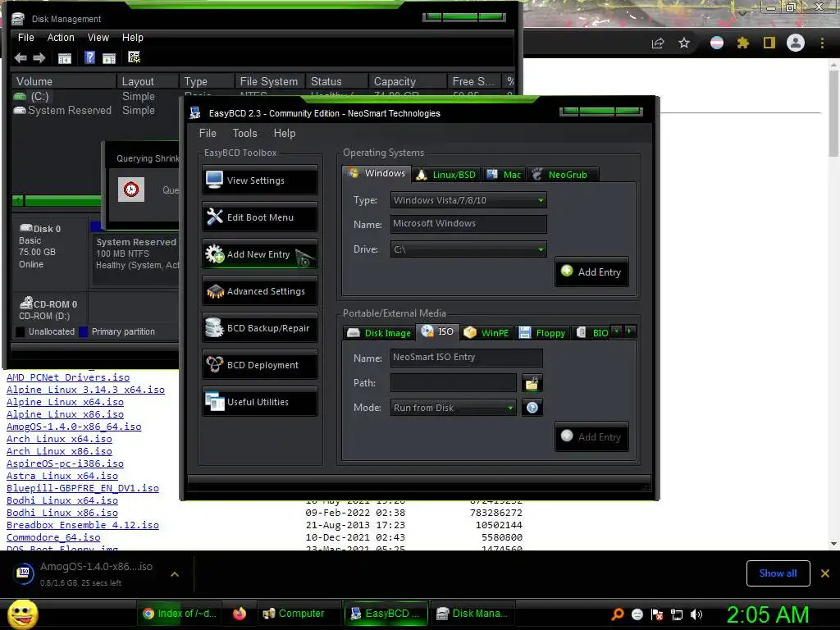
Task: Open View Settings in EasyBCD Toolbox
Action: point(260,180)
